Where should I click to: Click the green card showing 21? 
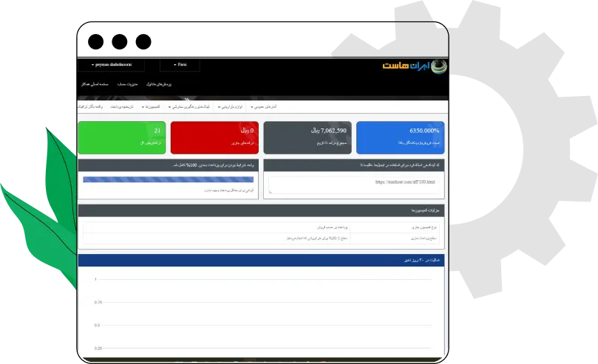click(x=121, y=137)
